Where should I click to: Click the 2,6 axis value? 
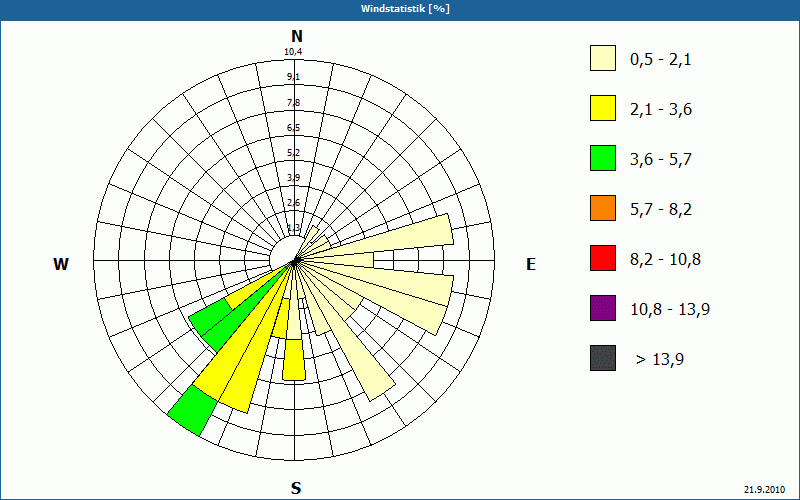(x=293, y=203)
